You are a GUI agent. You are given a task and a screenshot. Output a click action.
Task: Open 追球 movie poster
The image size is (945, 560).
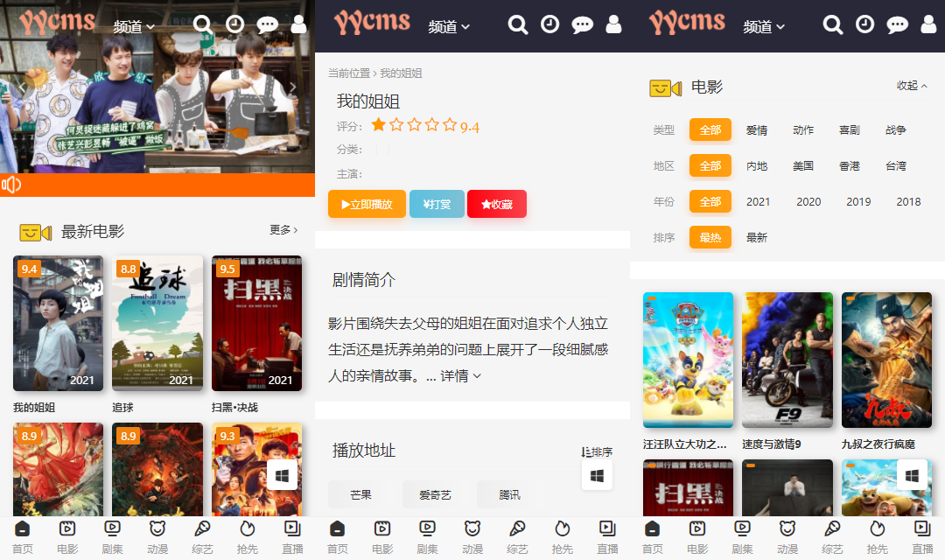point(157,324)
